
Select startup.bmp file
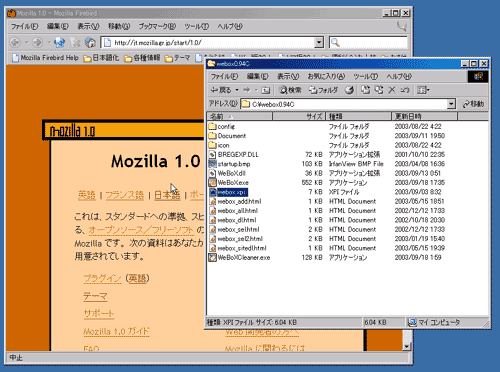(x=229, y=164)
